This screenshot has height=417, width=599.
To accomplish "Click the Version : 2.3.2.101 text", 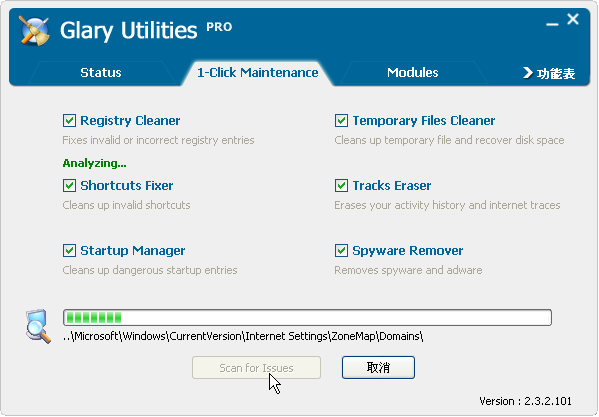I will 525,401.
